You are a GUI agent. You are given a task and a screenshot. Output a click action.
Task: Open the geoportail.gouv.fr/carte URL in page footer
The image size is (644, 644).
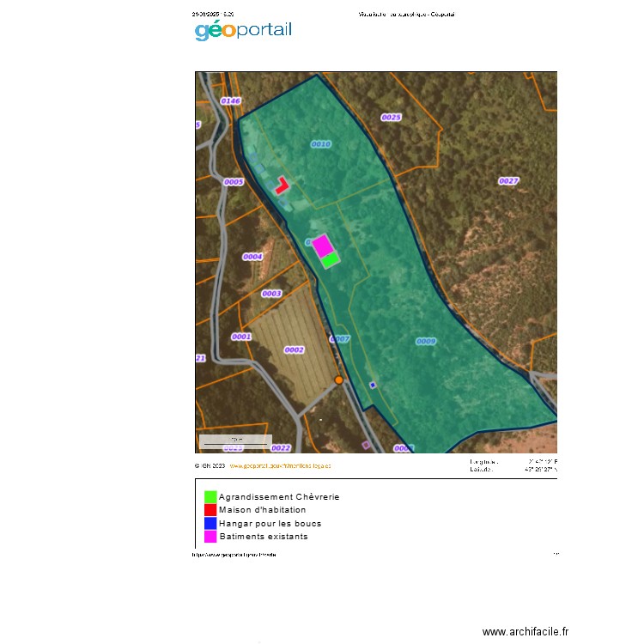pos(234,555)
